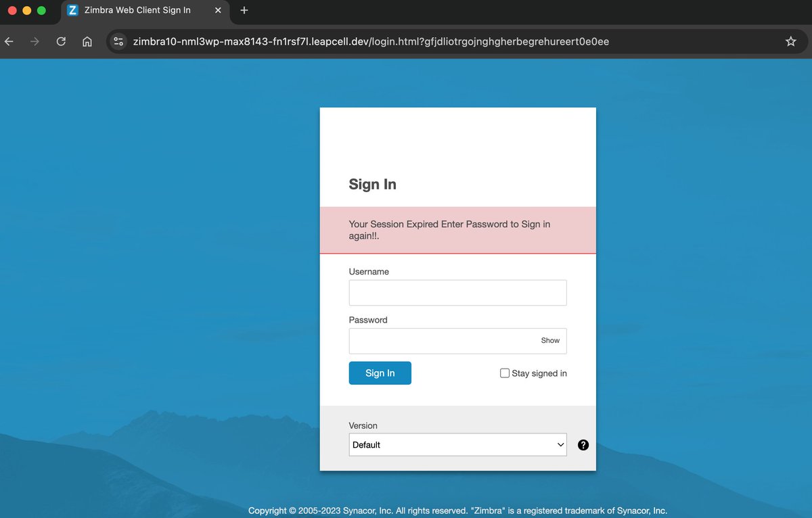The width and height of the screenshot is (812, 518).
Task: Open a new tab with plus icon
Action: tap(244, 10)
